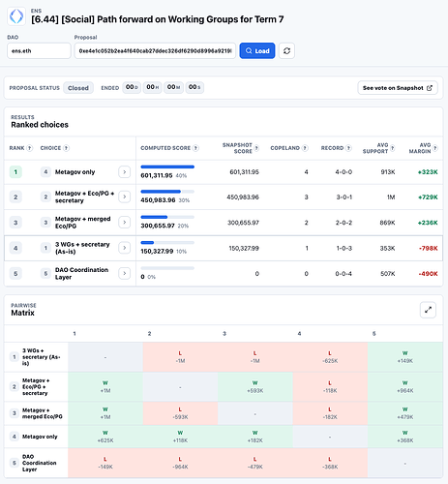The image size is (448, 484).
Task: Expand the Metagov + merged Eco/PG chevron
Action: tap(125, 223)
